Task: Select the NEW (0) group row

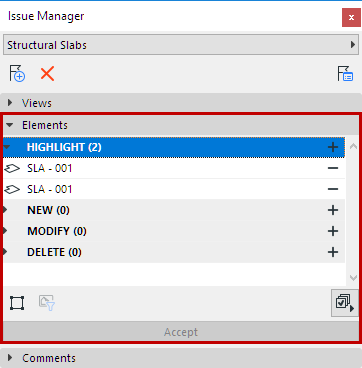Action: [174, 210]
